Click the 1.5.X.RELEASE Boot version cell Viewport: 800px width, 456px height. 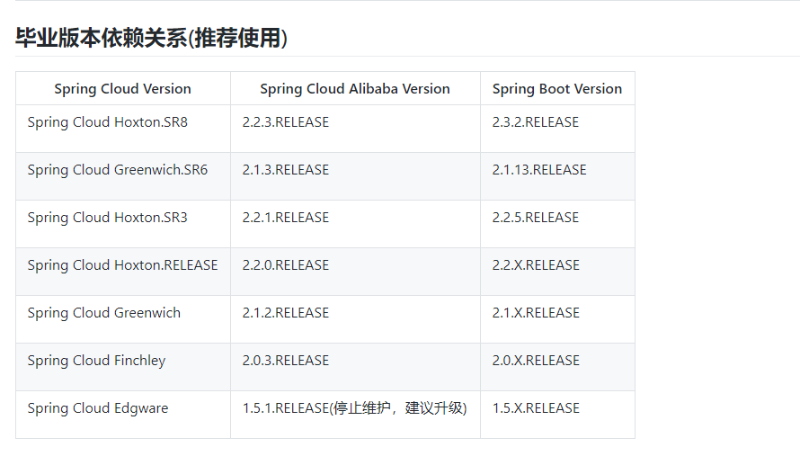coord(558,414)
